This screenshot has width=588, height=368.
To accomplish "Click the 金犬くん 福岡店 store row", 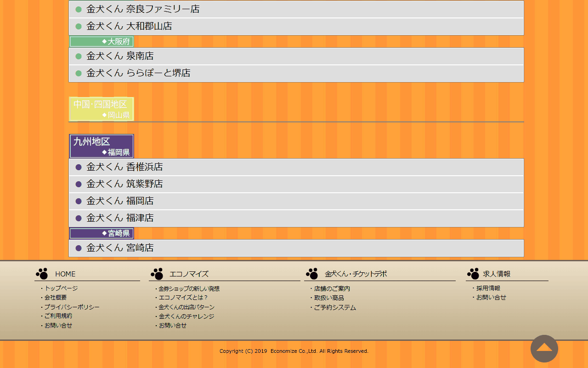I will [x=296, y=201].
